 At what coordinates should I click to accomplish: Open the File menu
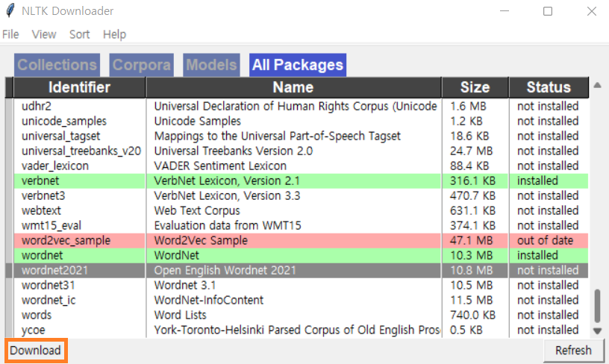10,34
